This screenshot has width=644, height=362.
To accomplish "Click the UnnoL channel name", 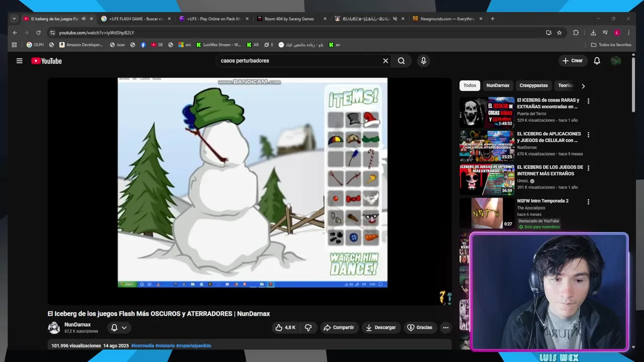I will (523, 181).
